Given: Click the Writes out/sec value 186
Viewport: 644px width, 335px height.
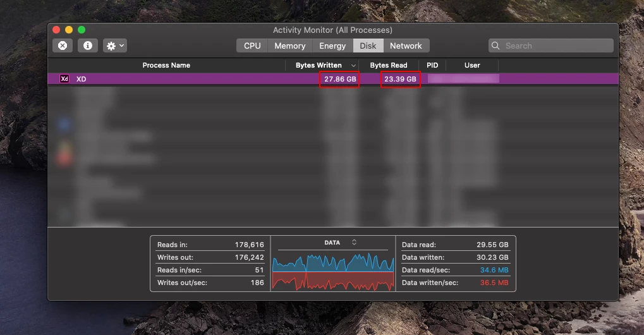Looking at the screenshot, I should click(x=257, y=283).
